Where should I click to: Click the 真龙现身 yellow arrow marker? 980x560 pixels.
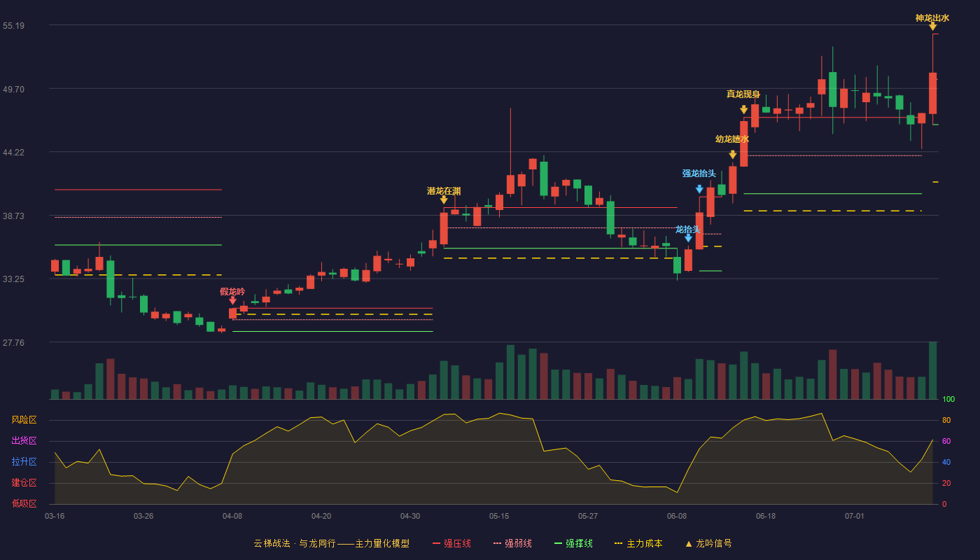pos(743,110)
